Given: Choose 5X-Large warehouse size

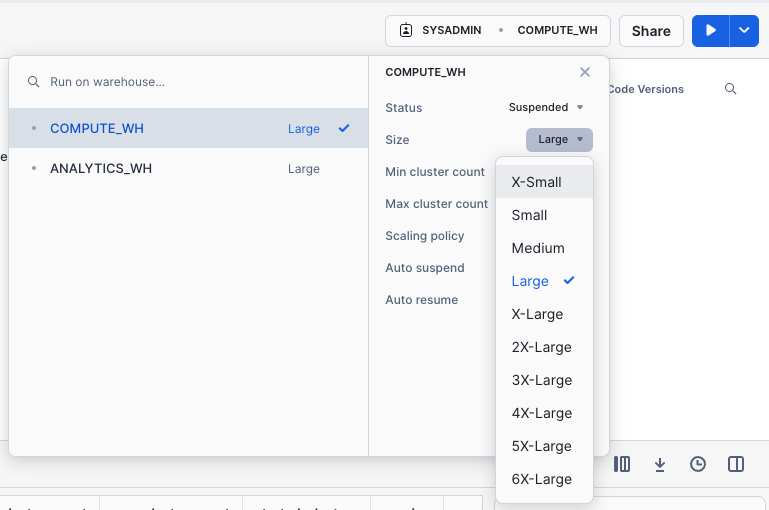Looking at the screenshot, I should tap(544, 446).
